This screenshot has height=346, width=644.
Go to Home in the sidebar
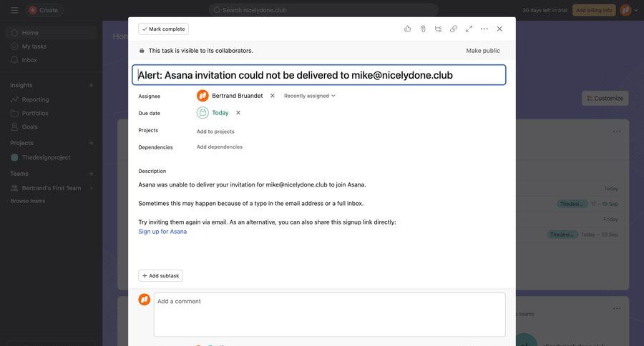click(x=51, y=32)
